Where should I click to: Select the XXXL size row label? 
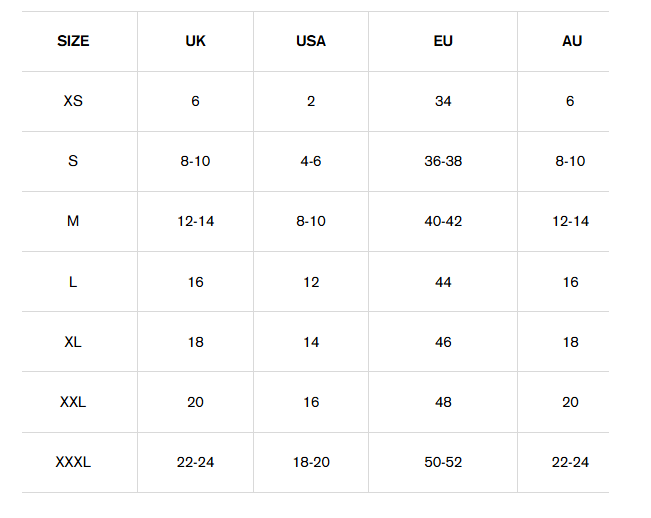(73, 462)
